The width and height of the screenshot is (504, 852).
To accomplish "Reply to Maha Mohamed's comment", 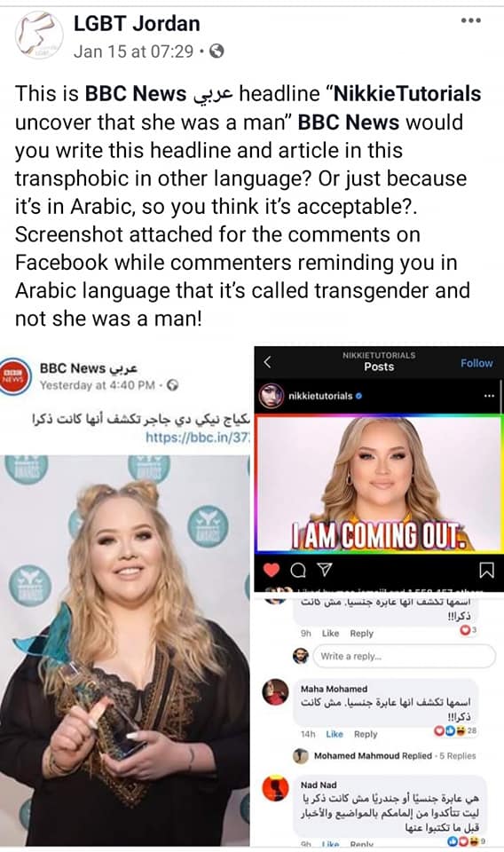I will point(366,734).
